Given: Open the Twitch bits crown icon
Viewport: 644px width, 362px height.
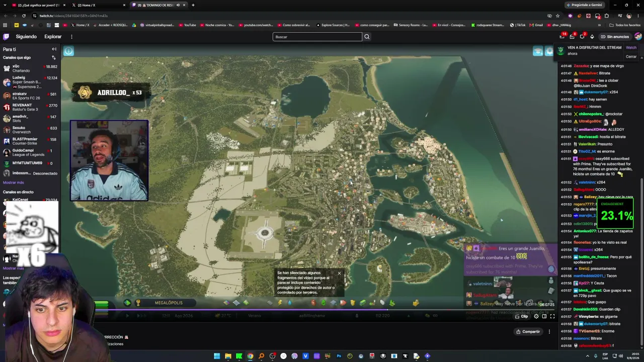Looking at the screenshot, I should [x=592, y=37].
